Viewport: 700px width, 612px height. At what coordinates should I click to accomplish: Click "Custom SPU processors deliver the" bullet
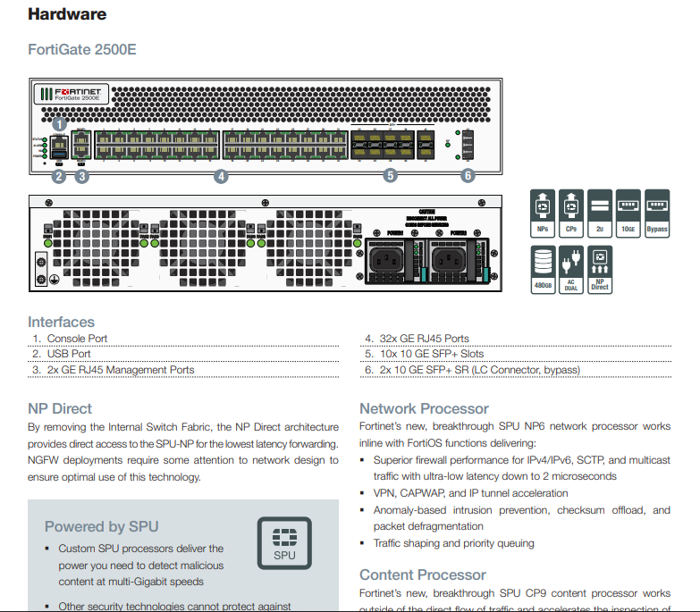point(141,549)
